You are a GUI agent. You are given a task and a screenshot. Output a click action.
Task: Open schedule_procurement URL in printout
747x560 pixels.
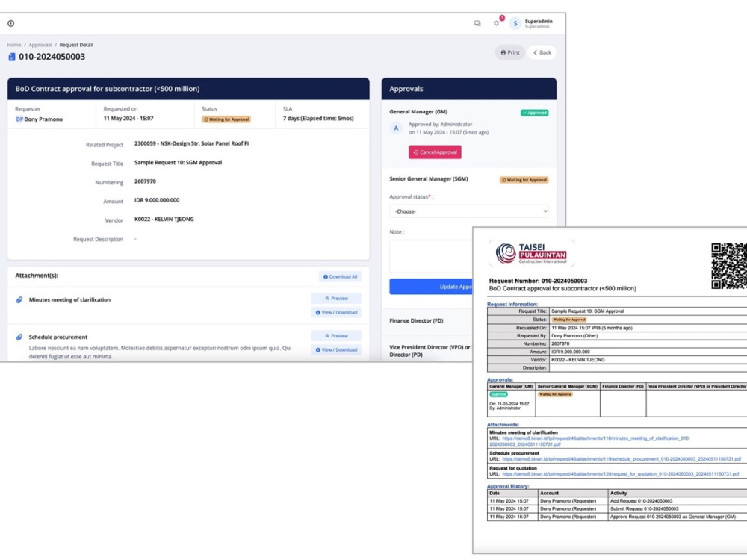(x=622, y=459)
